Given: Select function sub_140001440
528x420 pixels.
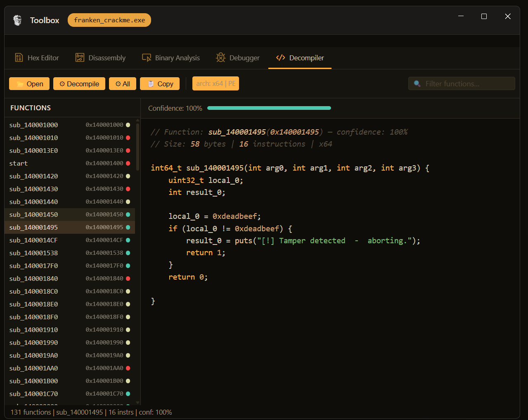Looking at the screenshot, I should pos(70,202).
